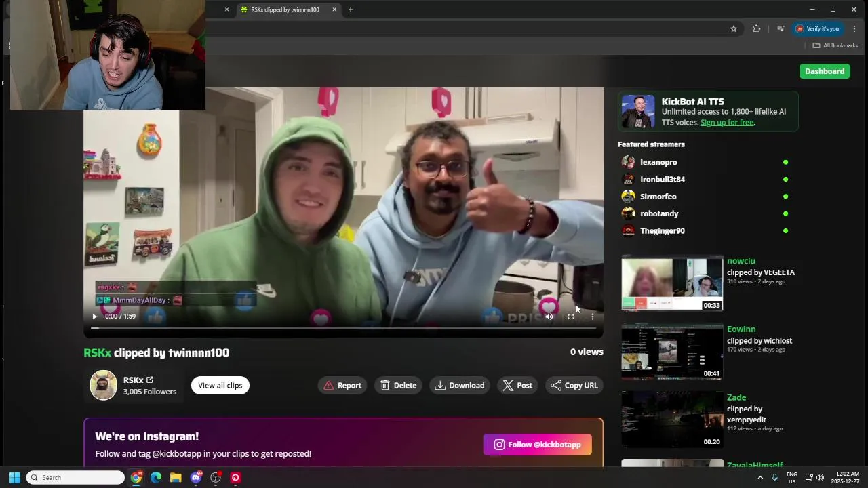Click the nowciu streamer name
This screenshot has width=868, height=488.
pyautogui.click(x=741, y=261)
